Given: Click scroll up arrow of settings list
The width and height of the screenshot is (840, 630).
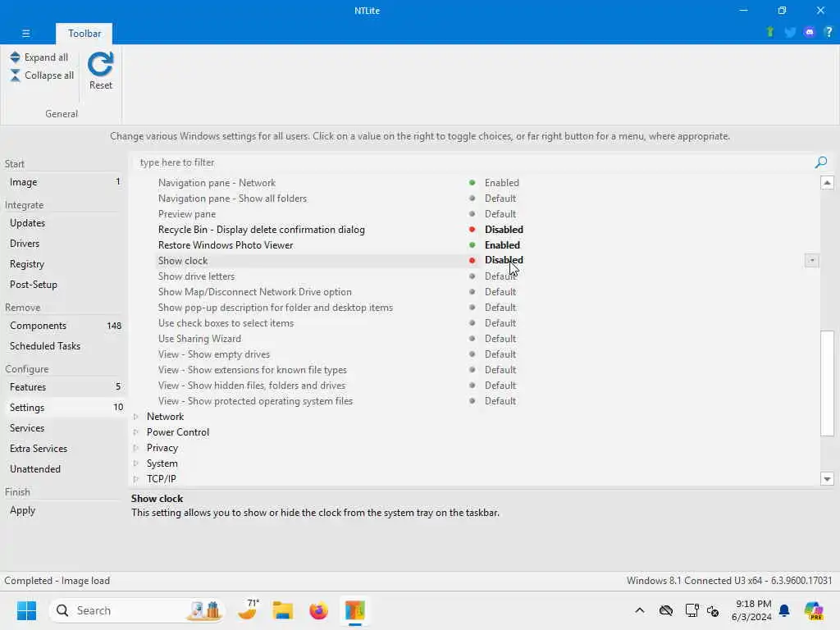Looking at the screenshot, I should (827, 183).
